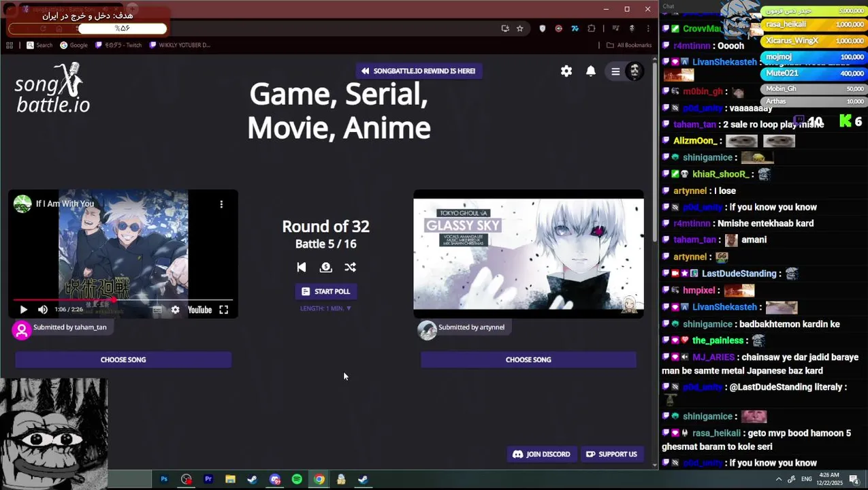Image resolution: width=868 pixels, height=490 pixels.
Task: Start the poll
Action: [325, 291]
